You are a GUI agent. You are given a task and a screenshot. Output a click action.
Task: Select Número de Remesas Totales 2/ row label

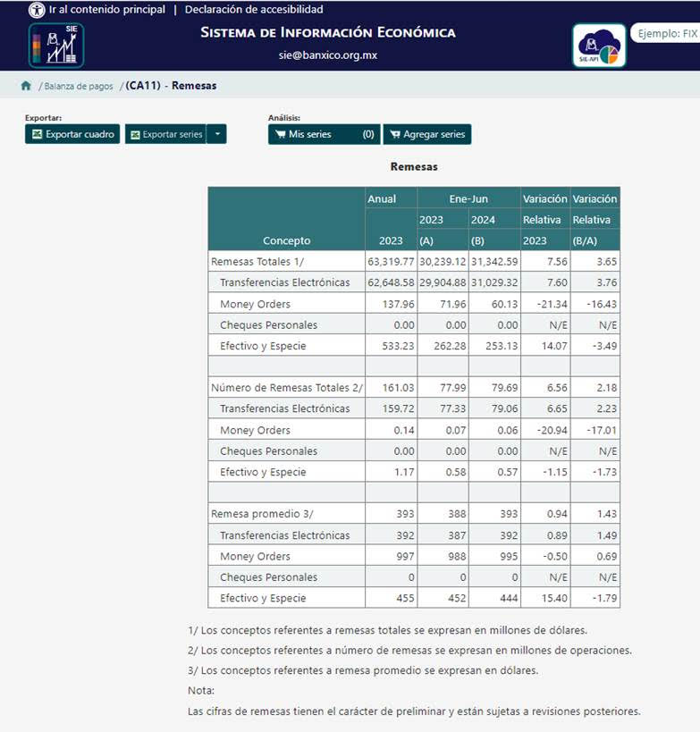tap(286, 388)
